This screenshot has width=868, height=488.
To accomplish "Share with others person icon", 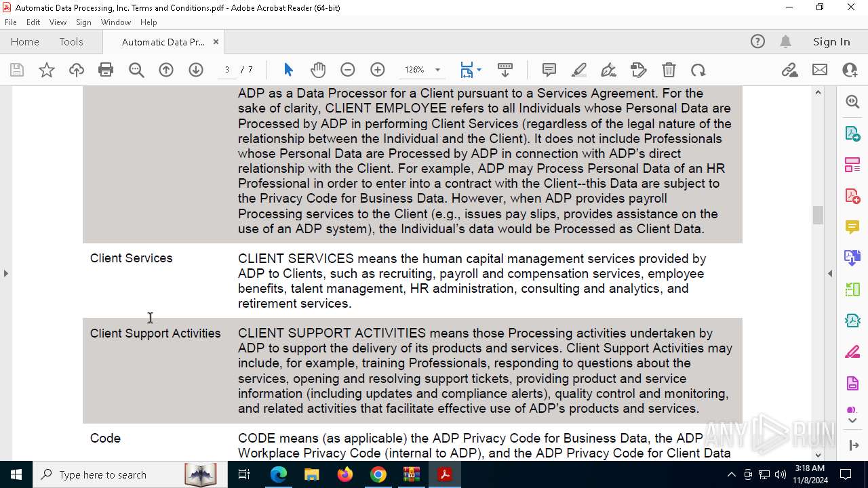I will point(850,70).
